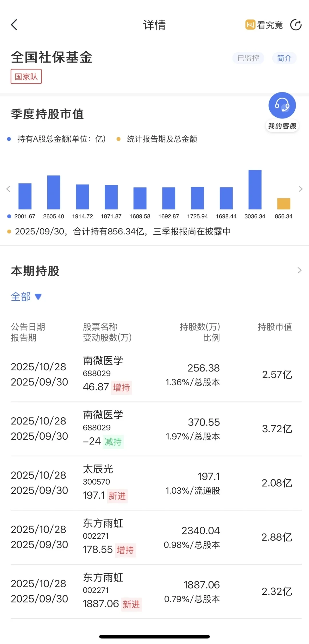
Task: Select the 1914.72 bar in chart
Action: click(82, 197)
